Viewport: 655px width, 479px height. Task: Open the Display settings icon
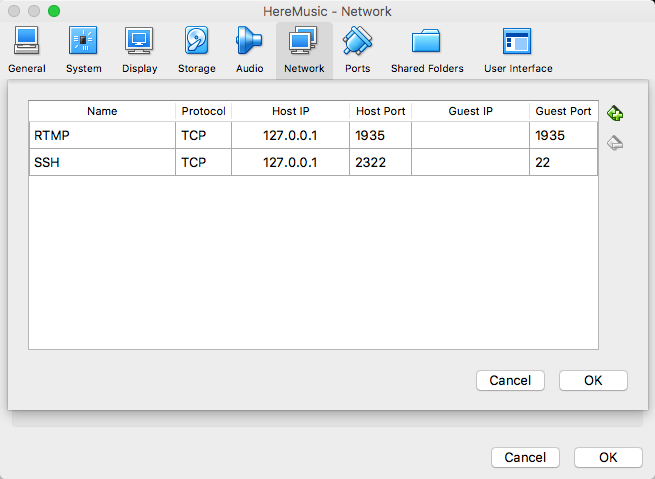pos(140,50)
